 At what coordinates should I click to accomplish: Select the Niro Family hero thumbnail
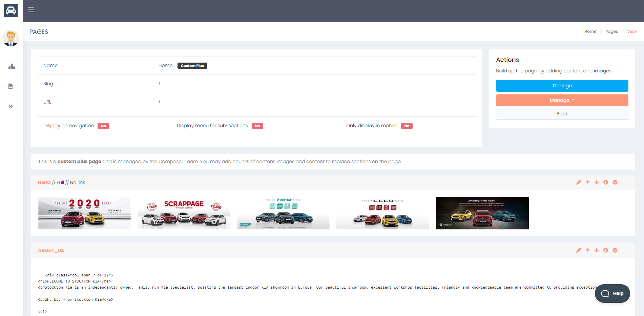tap(283, 213)
